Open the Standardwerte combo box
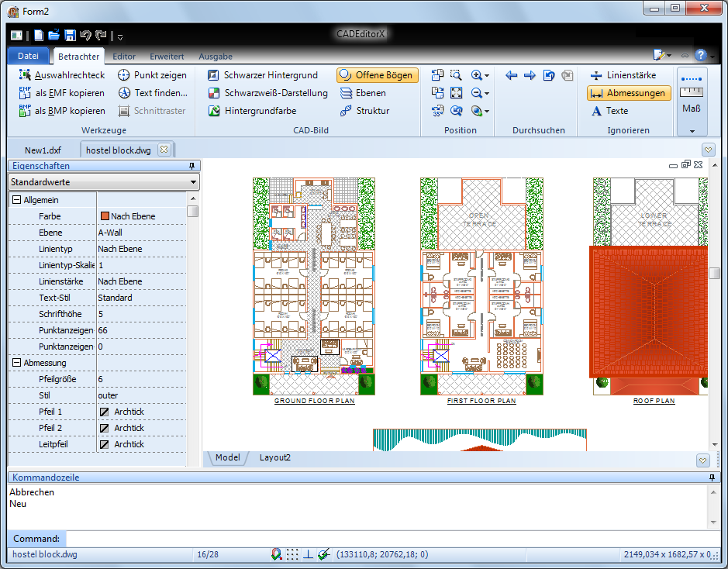The width and height of the screenshot is (728, 569). click(x=103, y=182)
